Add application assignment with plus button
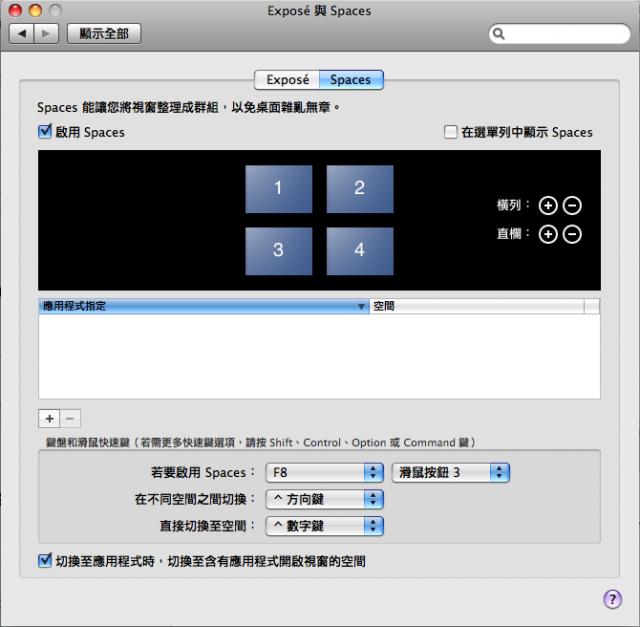The height and width of the screenshot is (627, 640). pyautogui.click(x=49, y=418)
